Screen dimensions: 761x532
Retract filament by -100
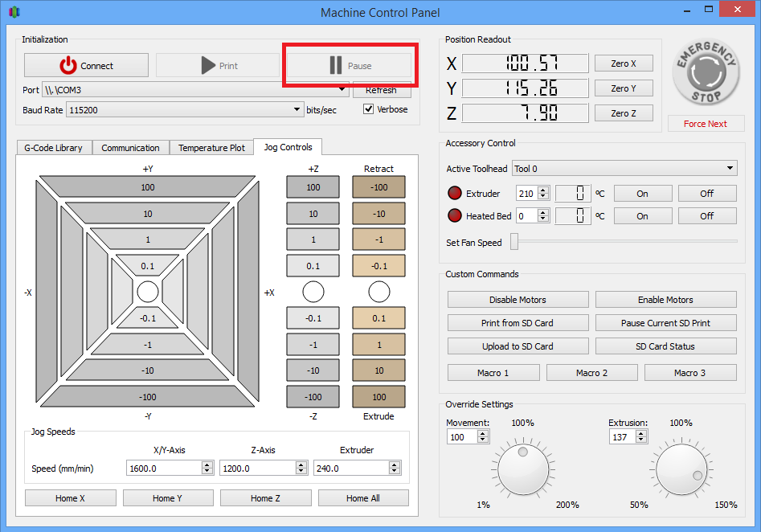click(x=378, y=187)
